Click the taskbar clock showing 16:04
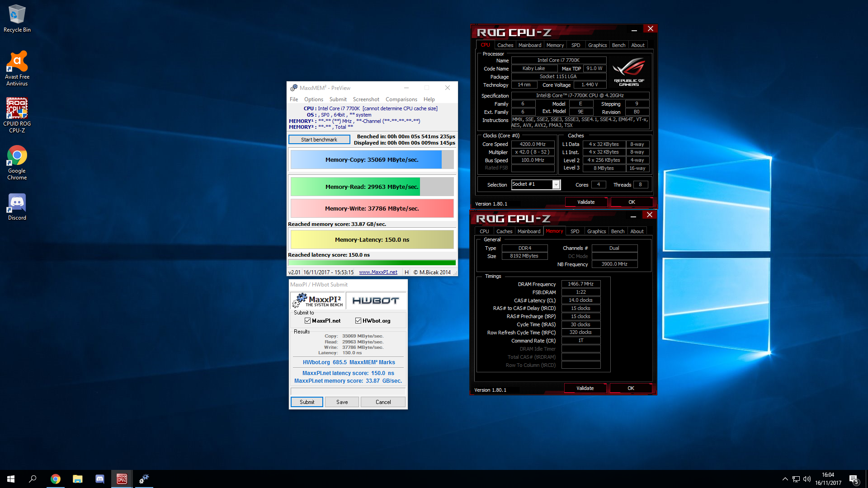The image size is (868, 488). [828, 479]
